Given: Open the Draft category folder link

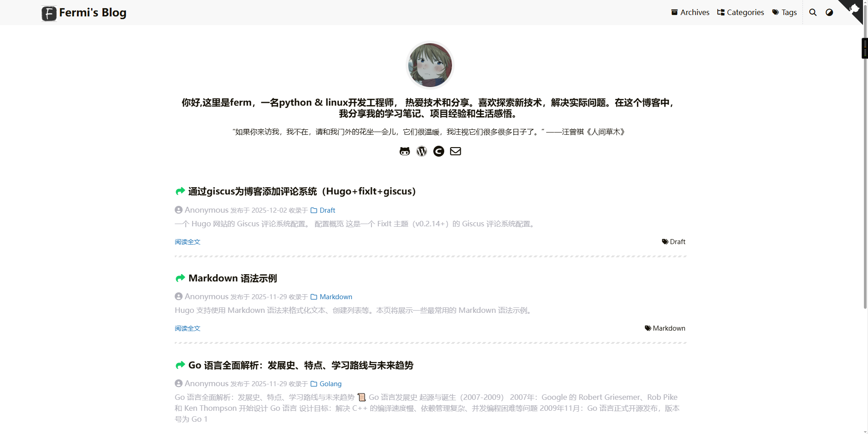Looking at the screenshot, I should point(327,210).
